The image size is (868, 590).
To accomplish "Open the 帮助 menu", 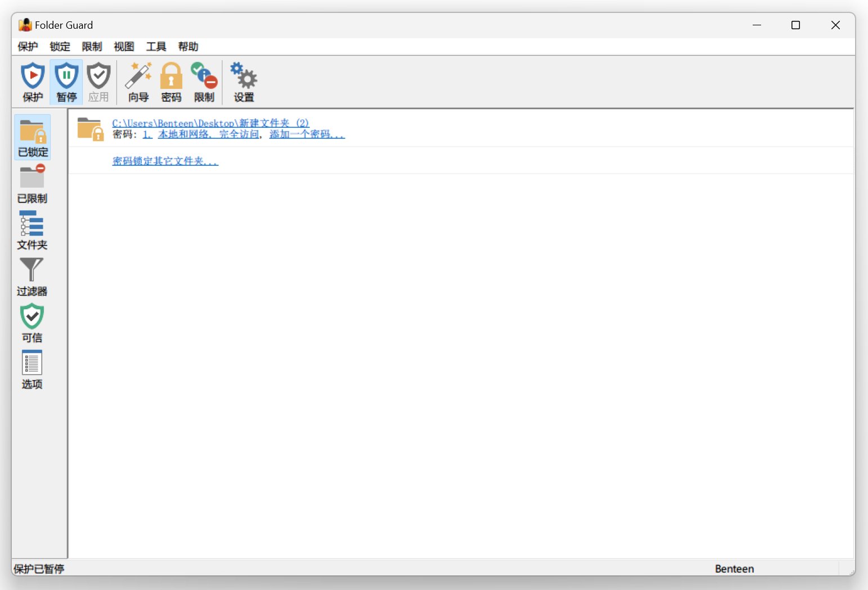I will (188, 47).
